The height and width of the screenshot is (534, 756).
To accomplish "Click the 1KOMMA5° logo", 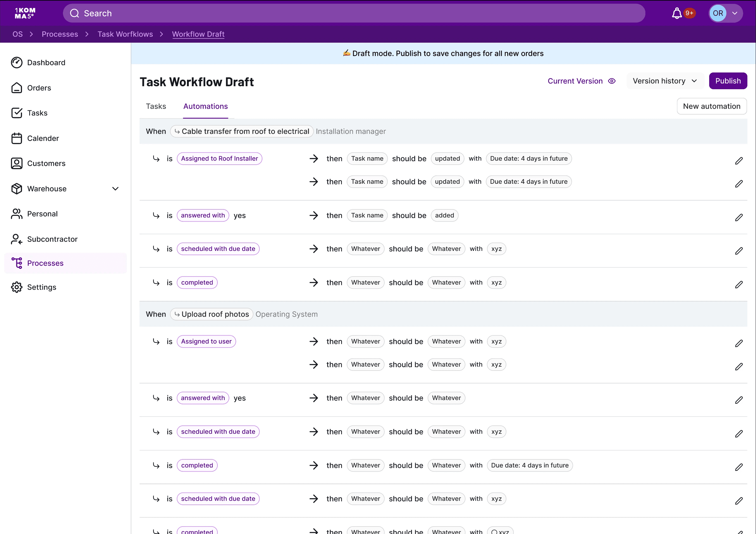I will pos(25,13).
